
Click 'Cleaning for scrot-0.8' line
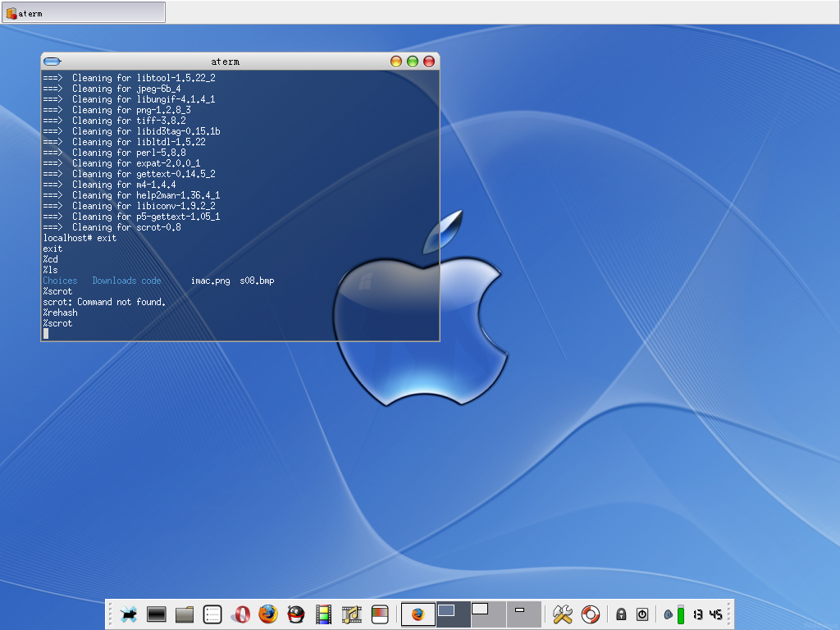pyautogui.click(x=112, y=227)
